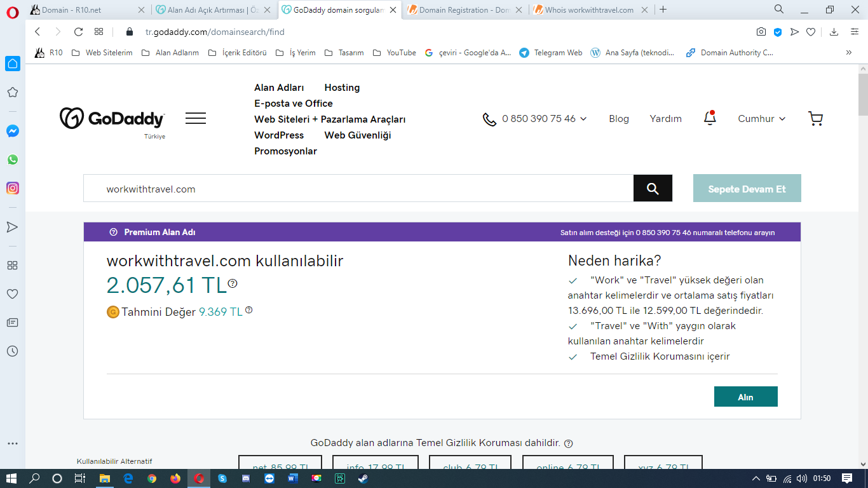The height and width of the screenshot is (488, 868).
Task: Click the address bar URL
Action: [215, 32]
